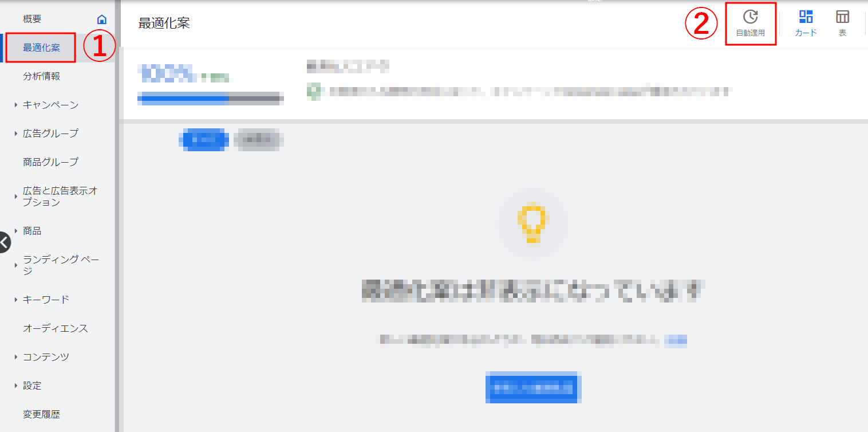Go to the 変更履歴 page
The width and height of the screenshot is (868, 432).
pyautogui.click(x=41, y=414)
